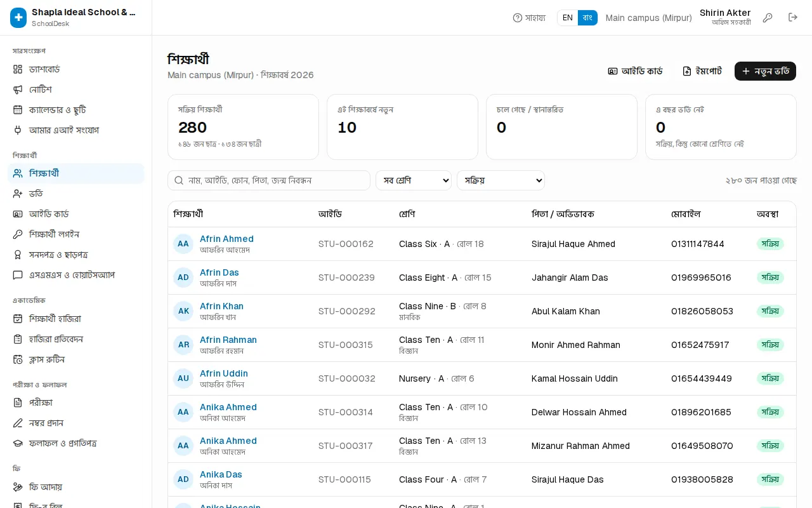Open ফি আদায়
Image resolution: width=812 pixels, height=508 pixels.
(x=76, y=487)
